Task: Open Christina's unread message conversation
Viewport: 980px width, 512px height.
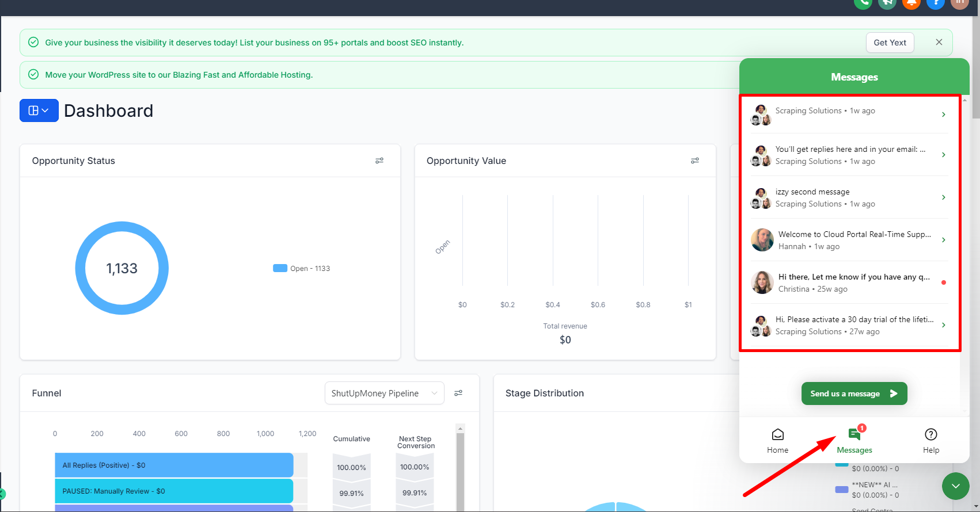Action: point(849,282)
